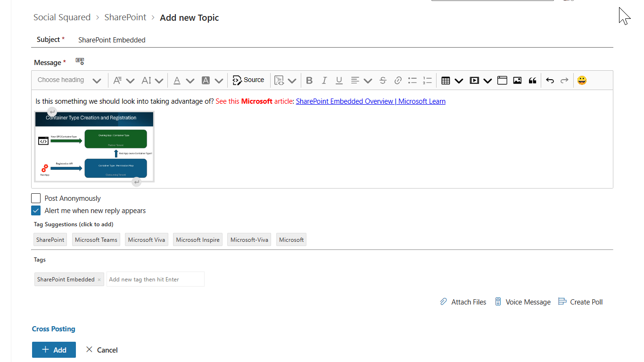The image size is (644, 362).
Task: Cancel adding the new topic
Action: coord(102,350)
